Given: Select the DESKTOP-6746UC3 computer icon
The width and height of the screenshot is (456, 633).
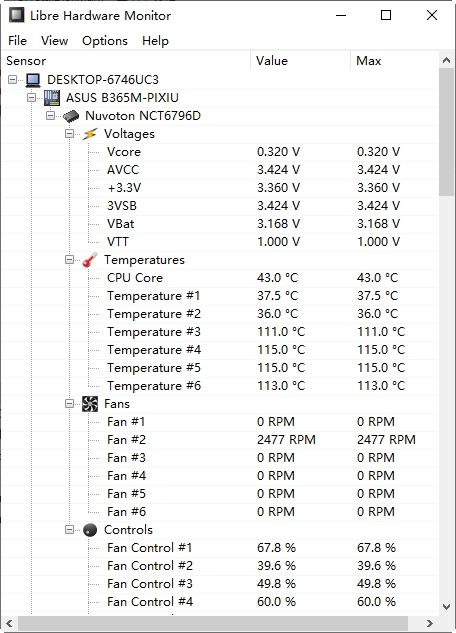Looking at the screenshot, I should [33, 80].
